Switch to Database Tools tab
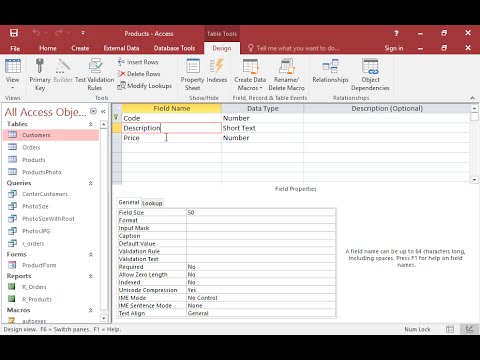The image size is (480, 360). tap(174, 48)
